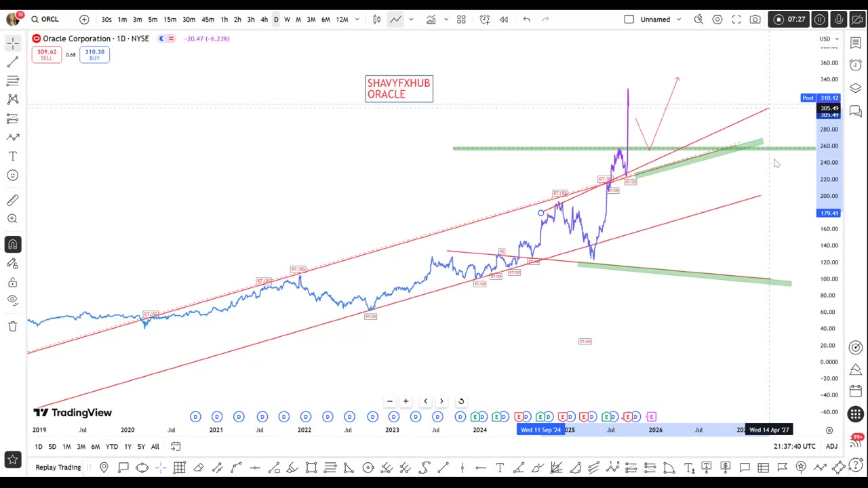This screenshot has width=868, height=488.
Task: Select the All date range
Action: (155, 447)
